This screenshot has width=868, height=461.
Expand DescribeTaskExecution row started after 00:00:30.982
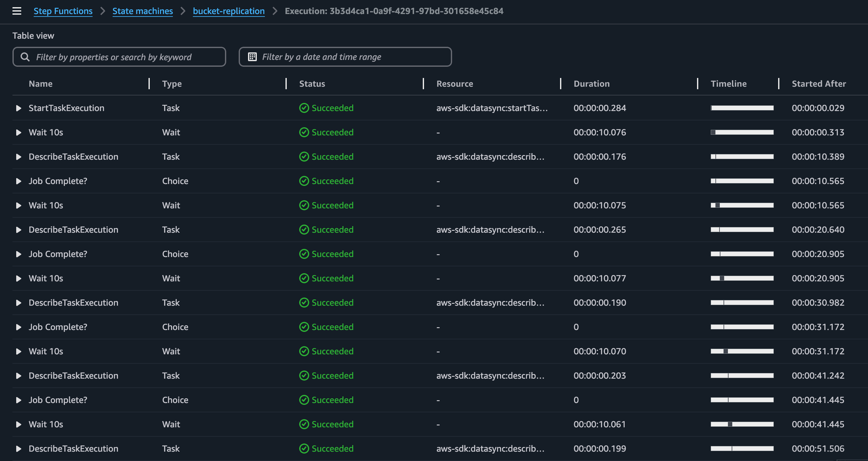[x=18, y=303]
